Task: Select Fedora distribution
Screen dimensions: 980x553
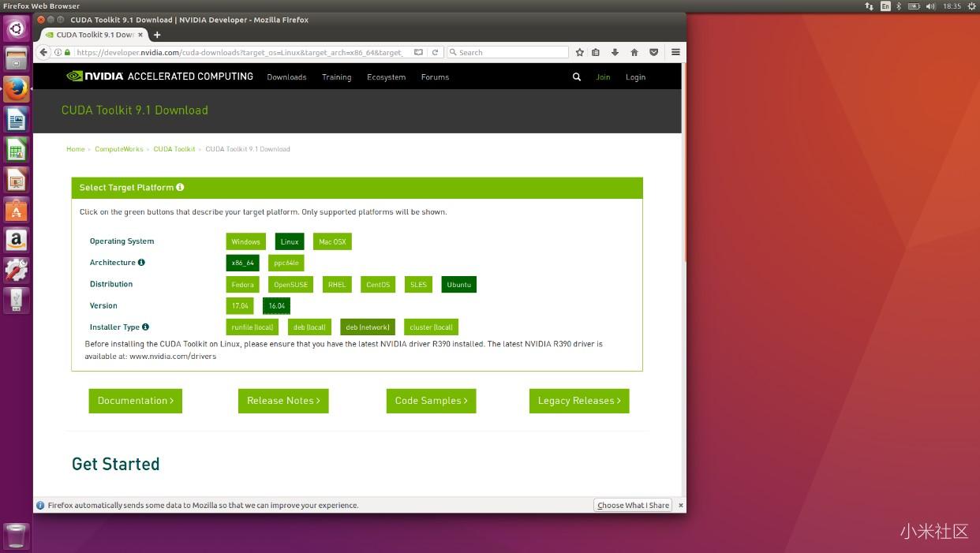Action: click(243, 285)
